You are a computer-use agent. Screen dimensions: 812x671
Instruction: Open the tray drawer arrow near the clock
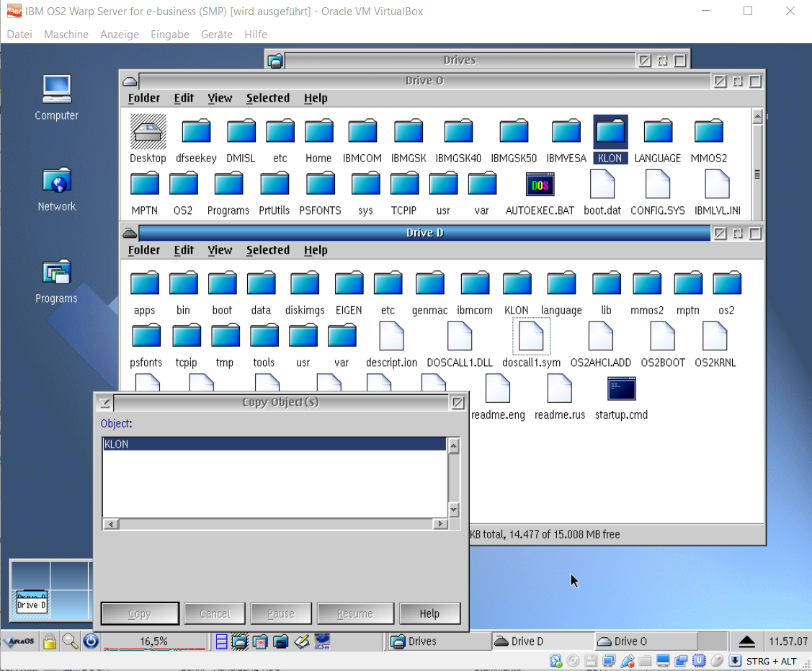[746, 641]
